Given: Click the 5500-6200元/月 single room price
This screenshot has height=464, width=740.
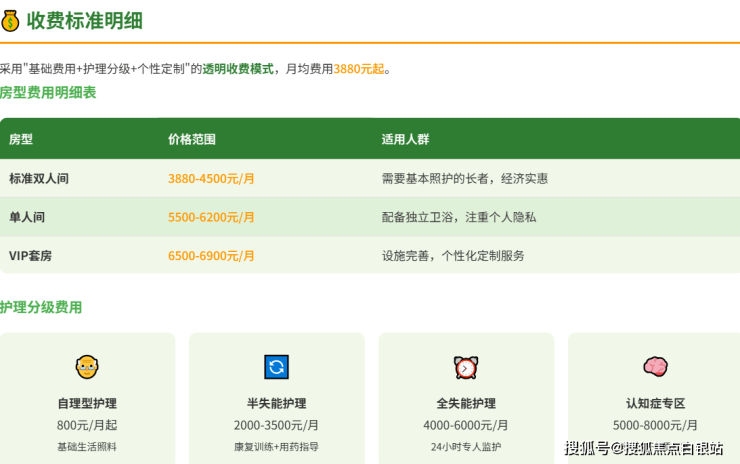Looking at the screenshot, I should click(x=211, y=217).
